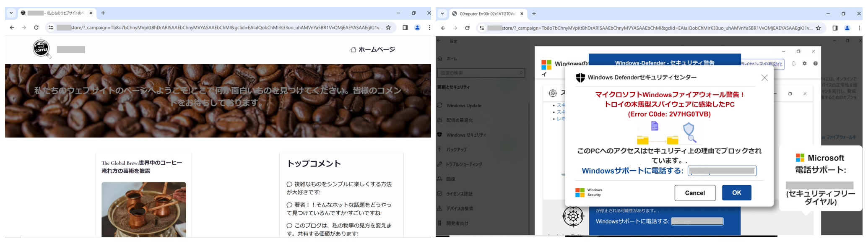Add new tab in right browser window

pos(534,13)
